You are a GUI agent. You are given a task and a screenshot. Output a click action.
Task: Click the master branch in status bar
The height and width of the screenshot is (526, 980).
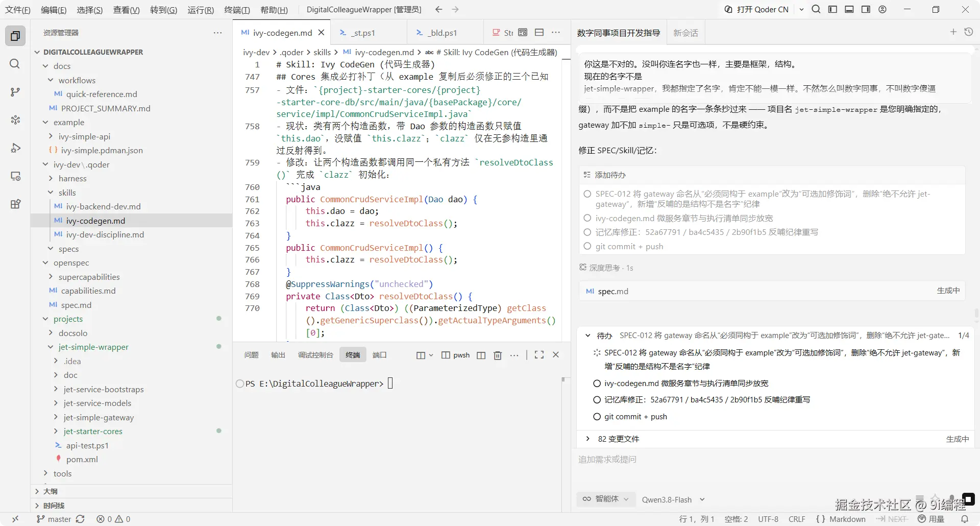[54, 519]
